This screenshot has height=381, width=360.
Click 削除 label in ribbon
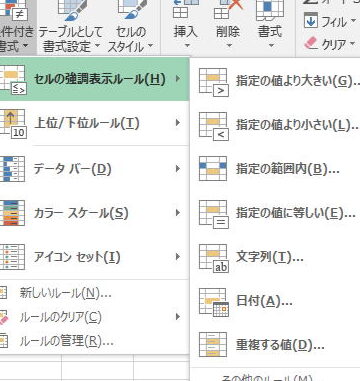[228, 32]
